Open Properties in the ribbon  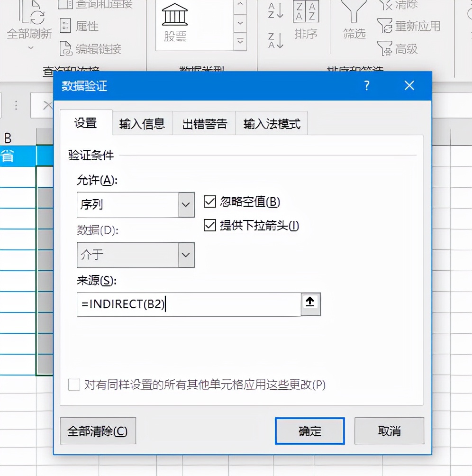pos(79,26)
